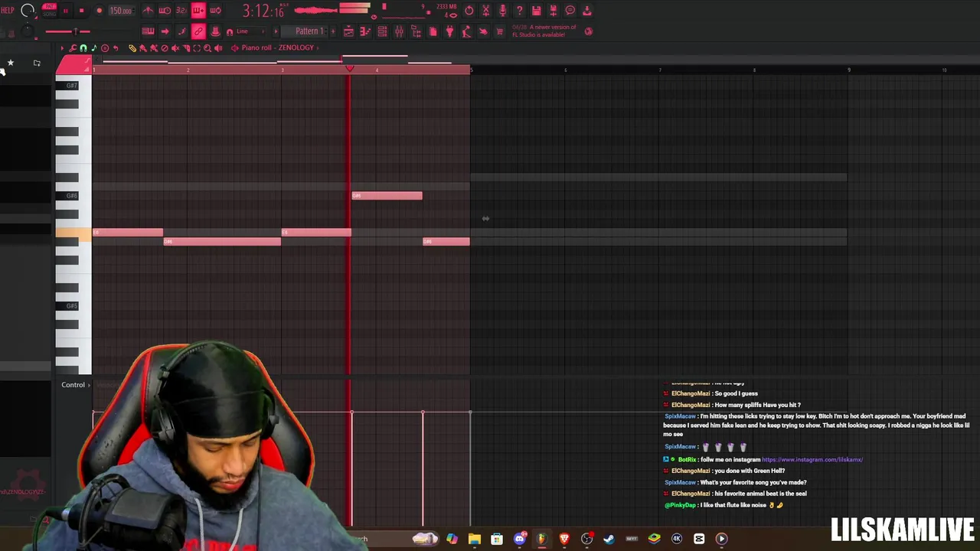The width and height of the screenshot is (980, 551).
Task: Open the Channel rack icon
Action: [382, 31]
